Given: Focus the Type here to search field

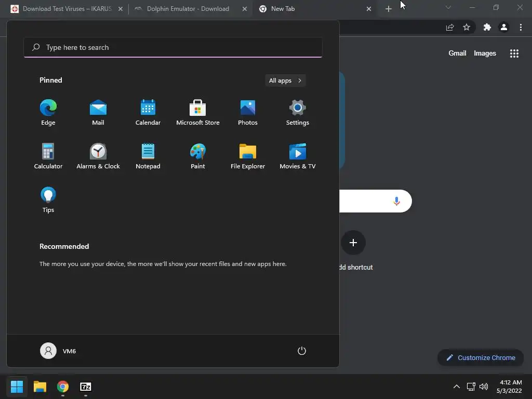Looking at the screenshot, I should click(x=173, y=47).
